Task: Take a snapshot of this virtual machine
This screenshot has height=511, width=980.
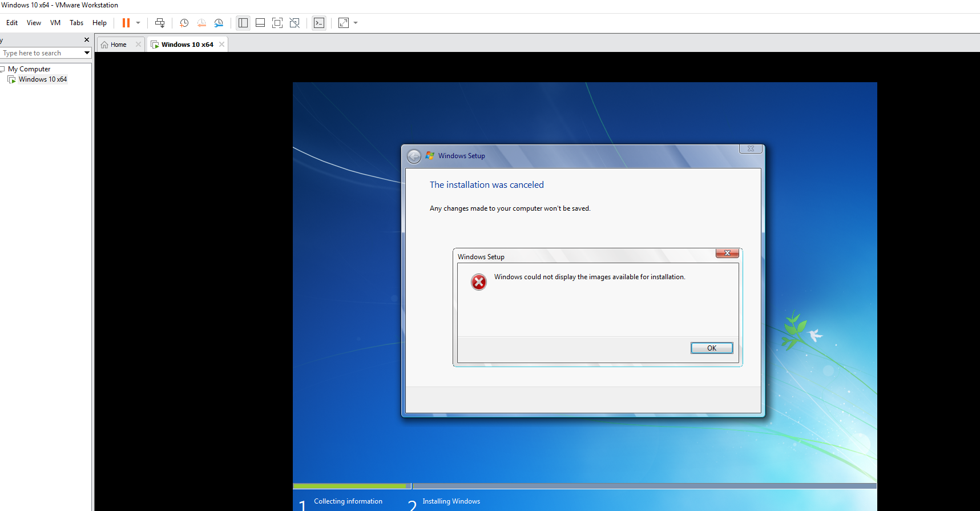Action: (184, 23)
